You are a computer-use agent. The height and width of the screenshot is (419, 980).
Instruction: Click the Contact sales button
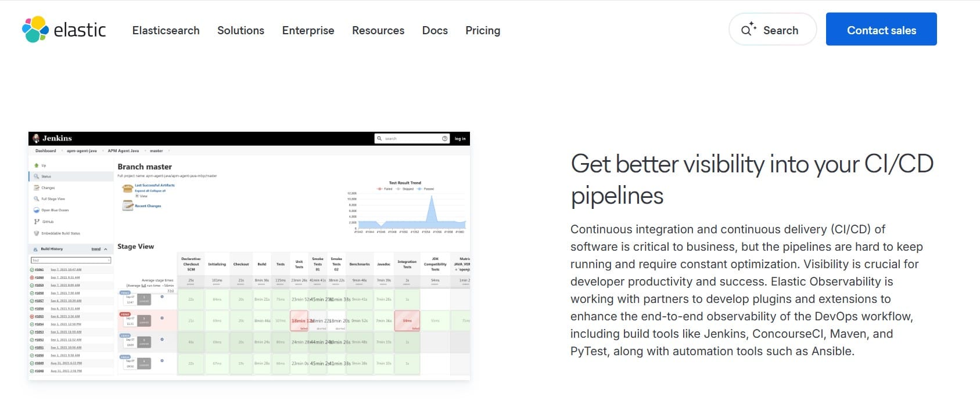[881, 30]
